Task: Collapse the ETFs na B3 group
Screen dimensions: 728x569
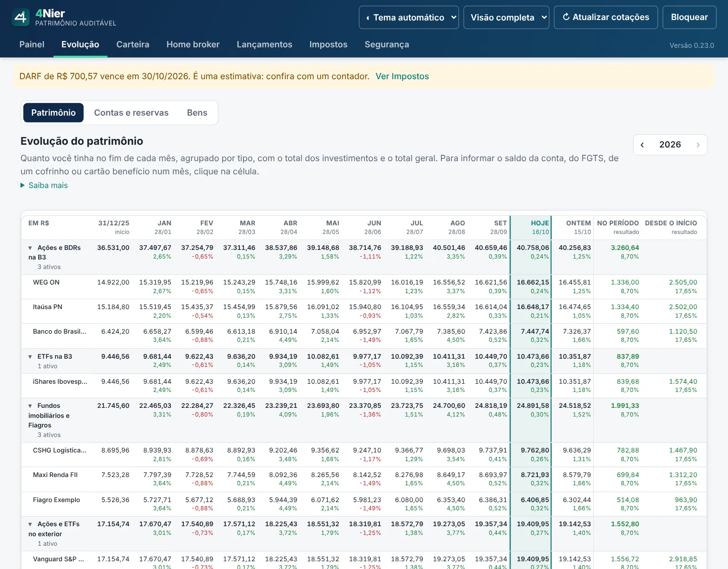Action: click(30, 357)
